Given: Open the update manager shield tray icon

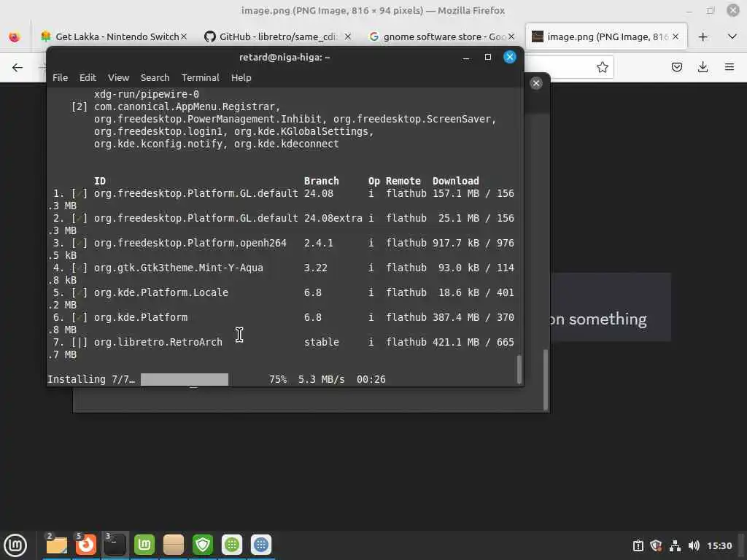Looking at the screenshot, I should click(656, 545).
